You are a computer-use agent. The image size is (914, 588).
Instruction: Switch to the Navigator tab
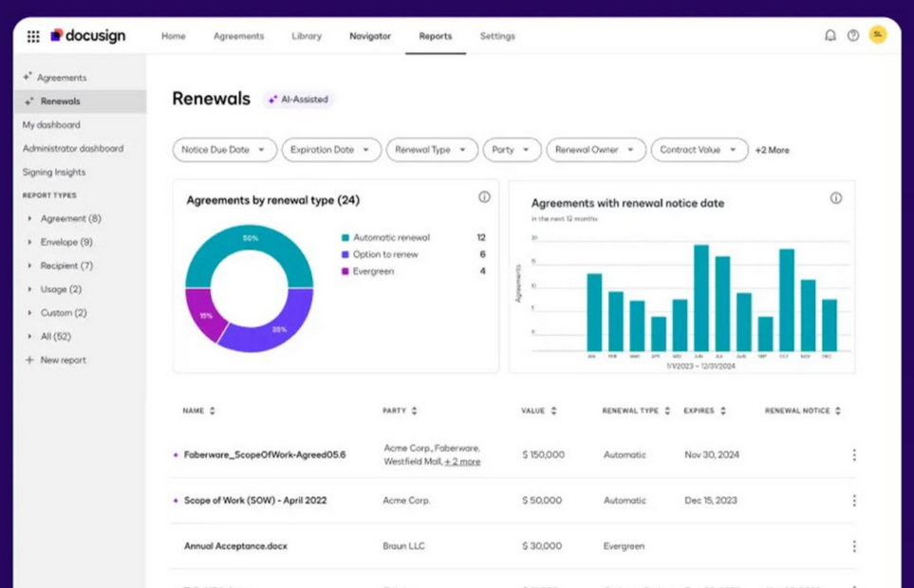(x=369, y=36)
